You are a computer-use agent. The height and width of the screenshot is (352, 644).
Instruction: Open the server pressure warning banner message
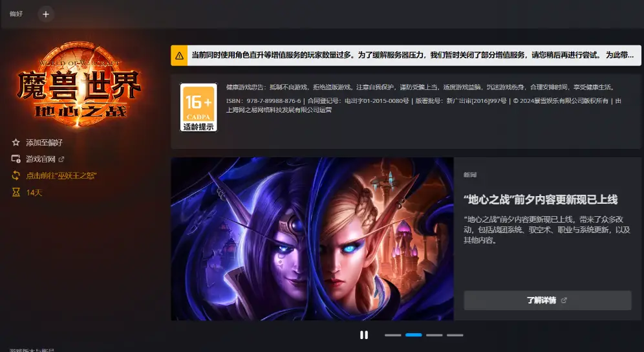coord(413,55)
